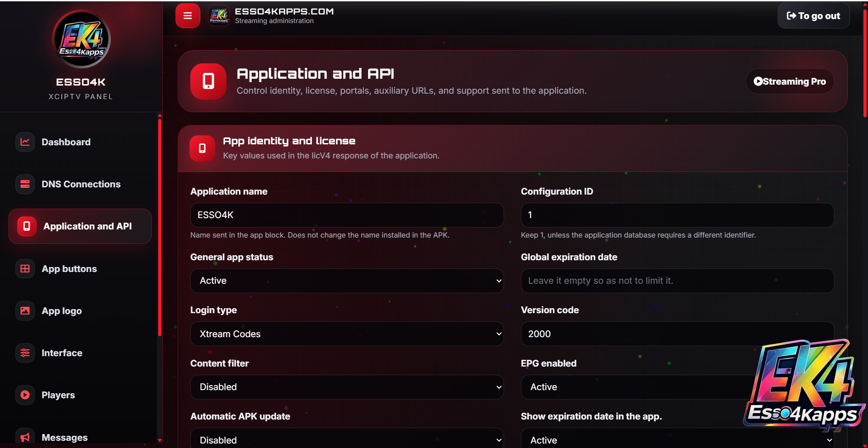Screen dimensions: 868x448
Task: Click the main page scrollbar thumb
Action: (x=865, y=63)
